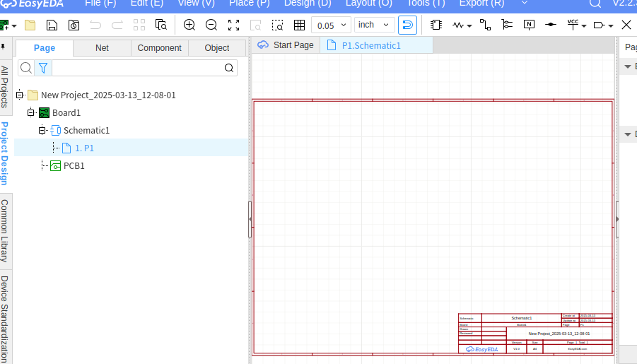Click the zoom to selection icon

(x=277, y=25)
